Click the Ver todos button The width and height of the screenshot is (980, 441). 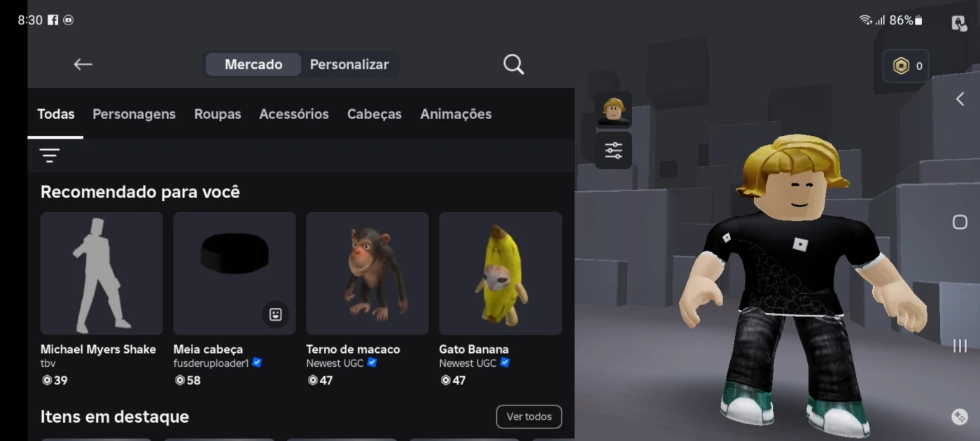click(x=529, y=416)
